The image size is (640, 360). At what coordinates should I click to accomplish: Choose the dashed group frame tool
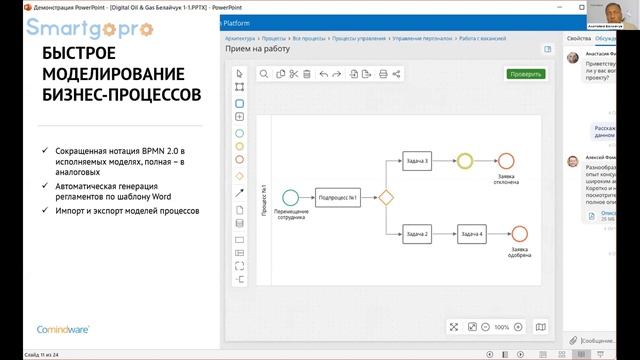240,266
